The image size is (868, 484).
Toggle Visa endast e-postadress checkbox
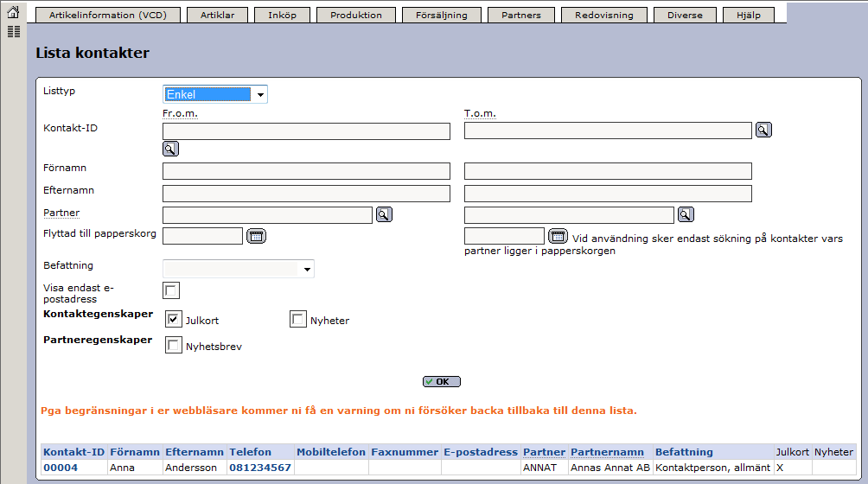click(171, 290)
